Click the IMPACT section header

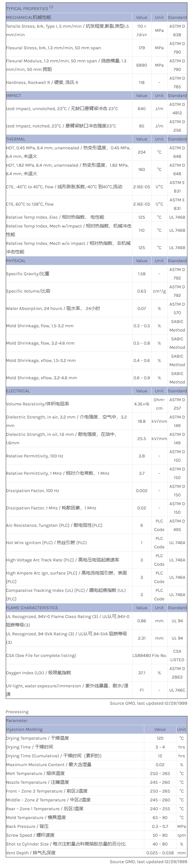click(14, 96)
